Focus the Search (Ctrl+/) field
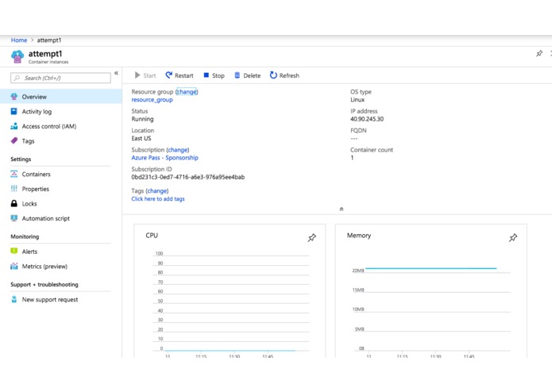Image resolution: width=552 pixels, height=392 pixels. (x=60, y=78)
